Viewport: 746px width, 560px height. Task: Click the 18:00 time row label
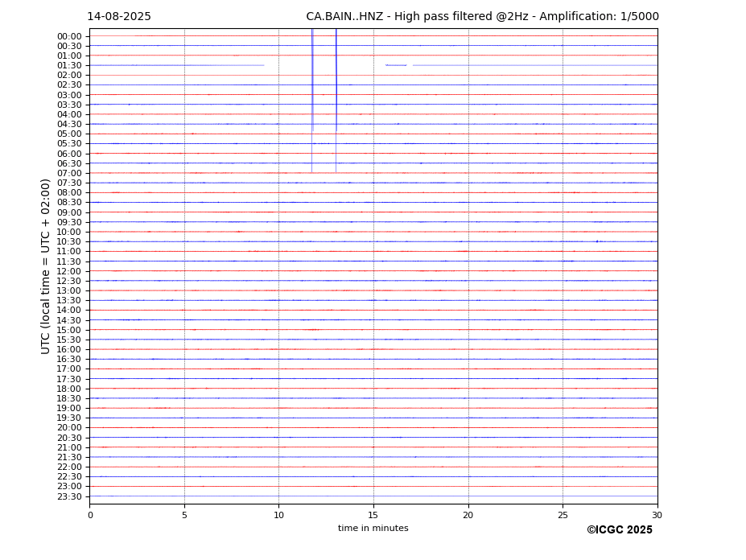point(69,389)
